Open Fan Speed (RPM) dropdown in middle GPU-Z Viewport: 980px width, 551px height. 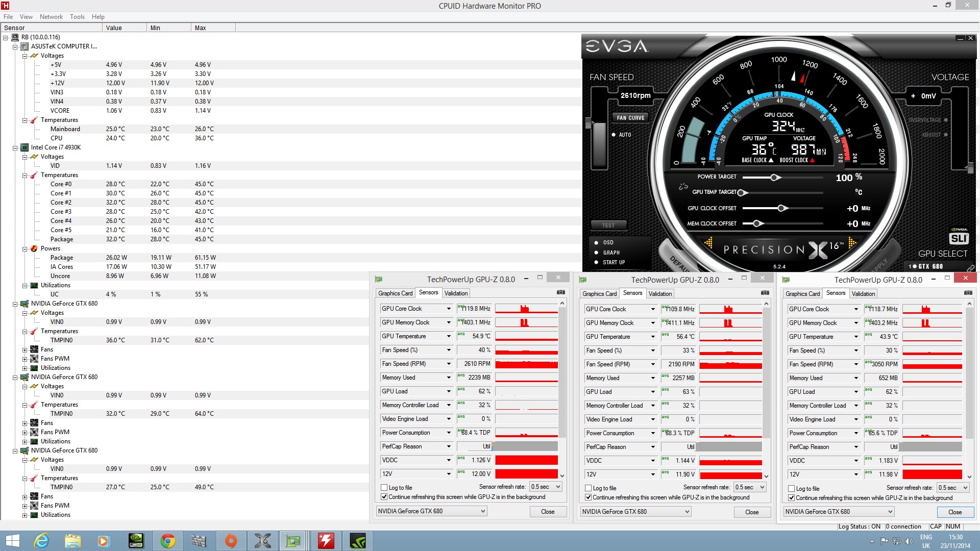coord(653,364)
